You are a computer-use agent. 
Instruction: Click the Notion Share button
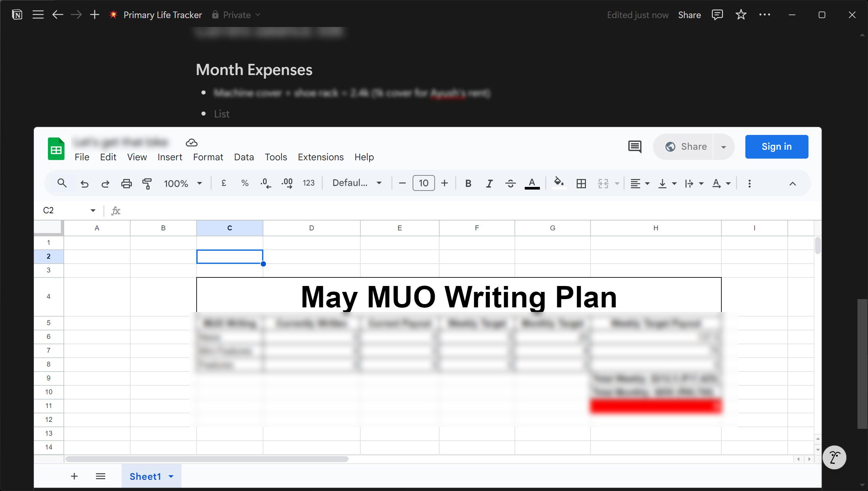click(x=689, y=15)
